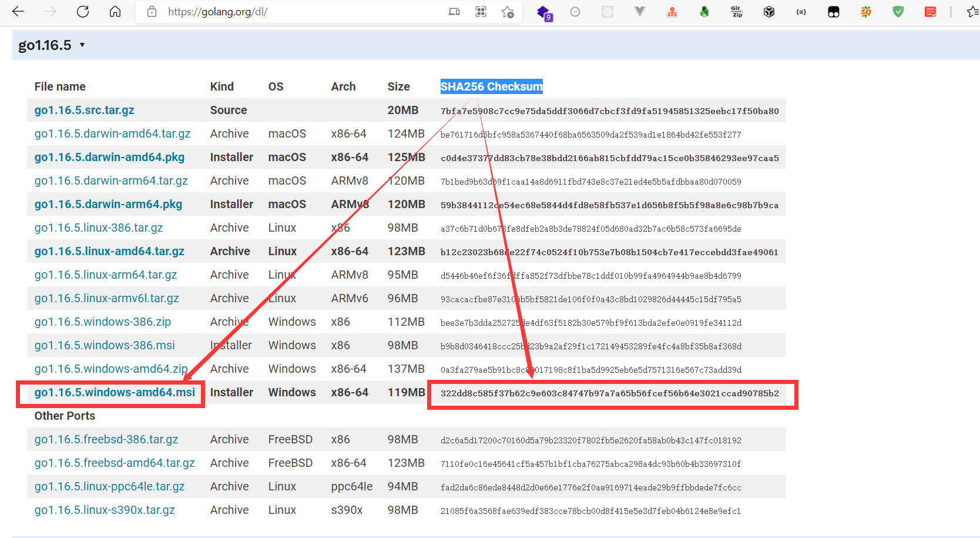
Task: Select checksum starting with 322dd8c585f37b62
Action: pos(610,393)
